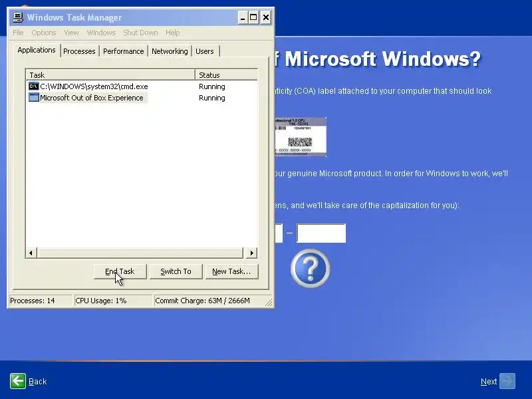Click the Processes: 14 status bar entry

tap(41, 301)
